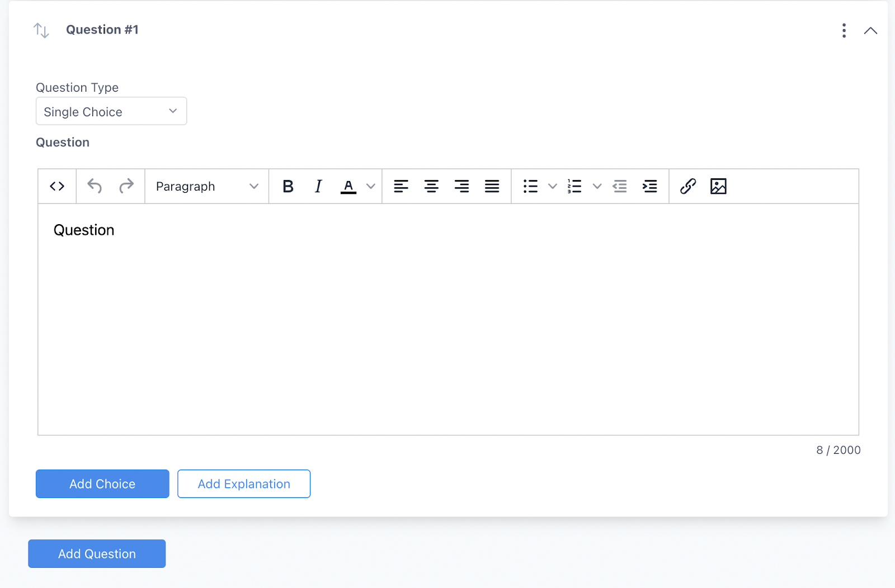Open the Question Type dropdown
895x588 pixels.
tap(111, 111)
